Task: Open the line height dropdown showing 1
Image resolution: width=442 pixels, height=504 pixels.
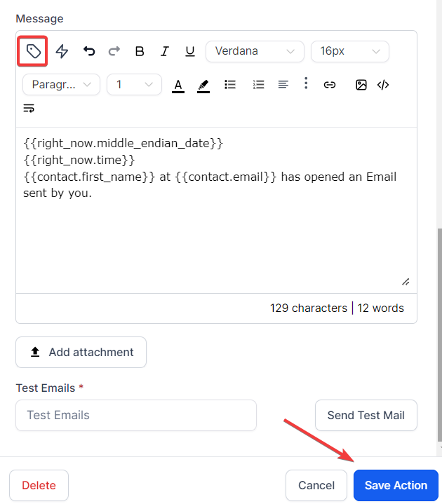Action: [x=134, y=85]
